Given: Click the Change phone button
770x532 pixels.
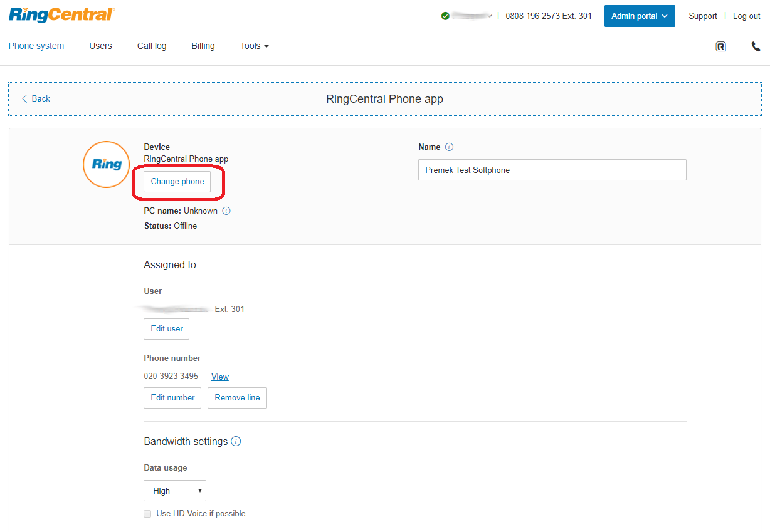Looking at the screenshot, I should tap(177, 182).
